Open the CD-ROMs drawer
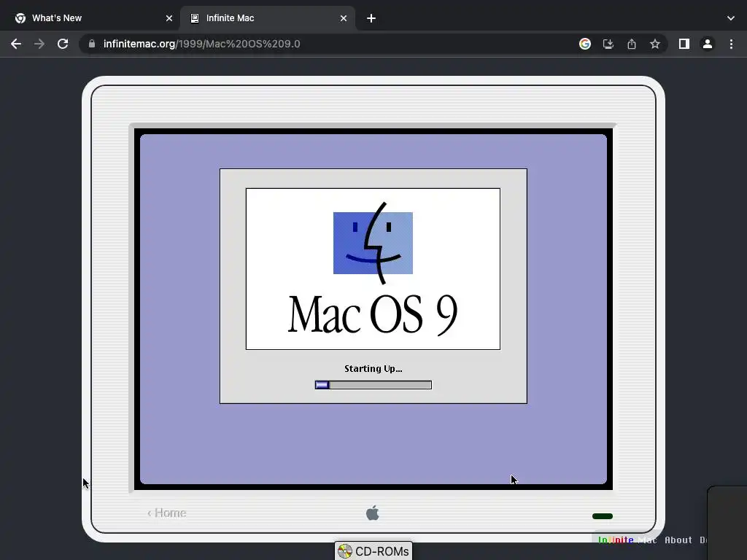Viewport: 747px width, 560px height. (373, 551)
